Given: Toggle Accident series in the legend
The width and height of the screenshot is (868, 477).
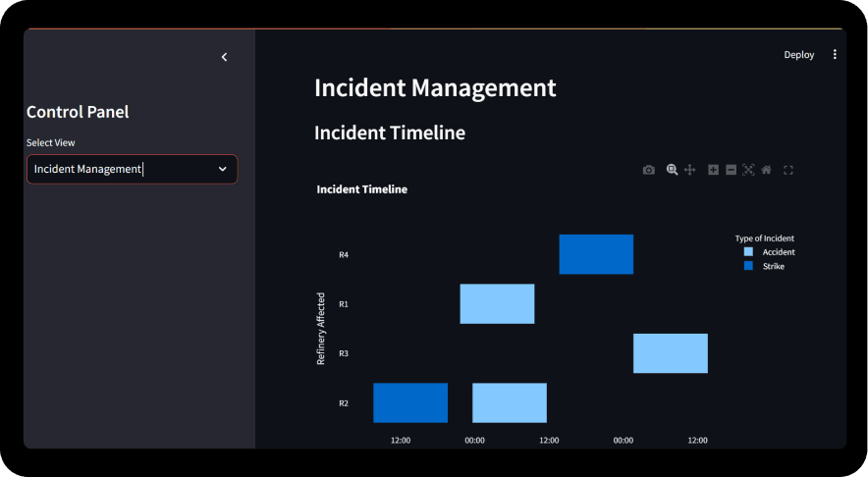Looking at the screenshot, I should point(771,252).
